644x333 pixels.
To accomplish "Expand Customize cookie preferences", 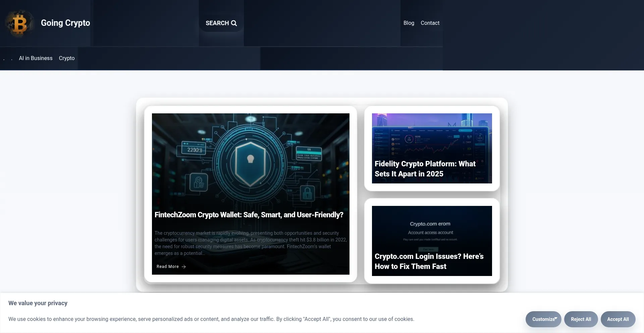I will pyautogui.click(x=543, y=319).
